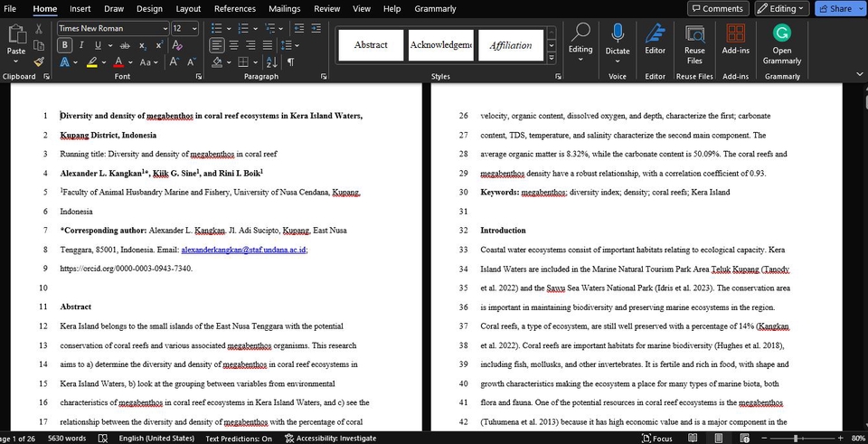Expand line spacing options
Viewport: 868px width, 444px height.
pyautogui.click(x=297, y=45)
